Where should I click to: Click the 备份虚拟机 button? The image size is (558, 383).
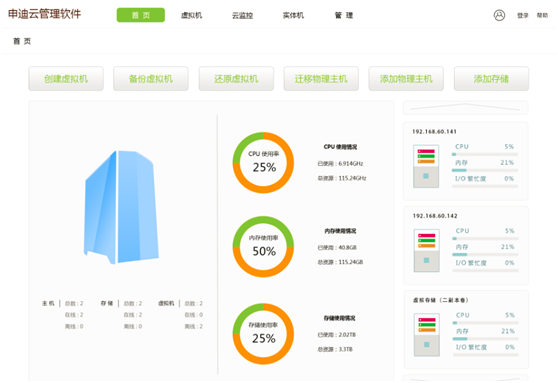[x=151, y=79]
